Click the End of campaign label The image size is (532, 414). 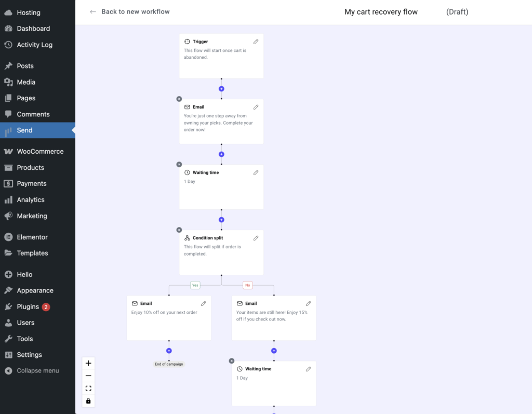(169, 364)
